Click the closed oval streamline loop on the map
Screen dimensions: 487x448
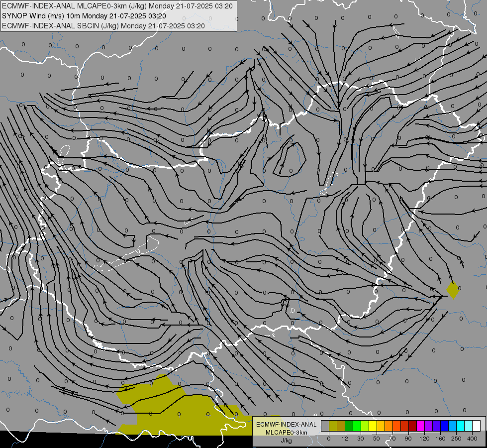290,160
